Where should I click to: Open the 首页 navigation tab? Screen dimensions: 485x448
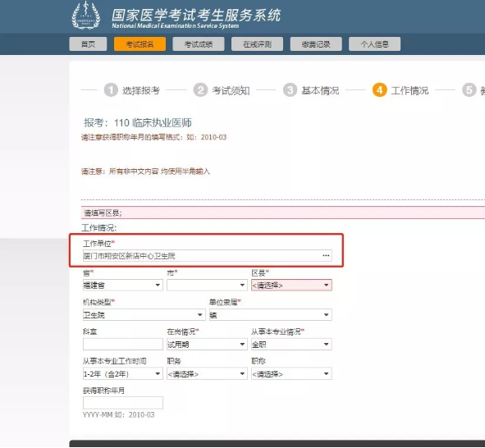pos(88,44)
